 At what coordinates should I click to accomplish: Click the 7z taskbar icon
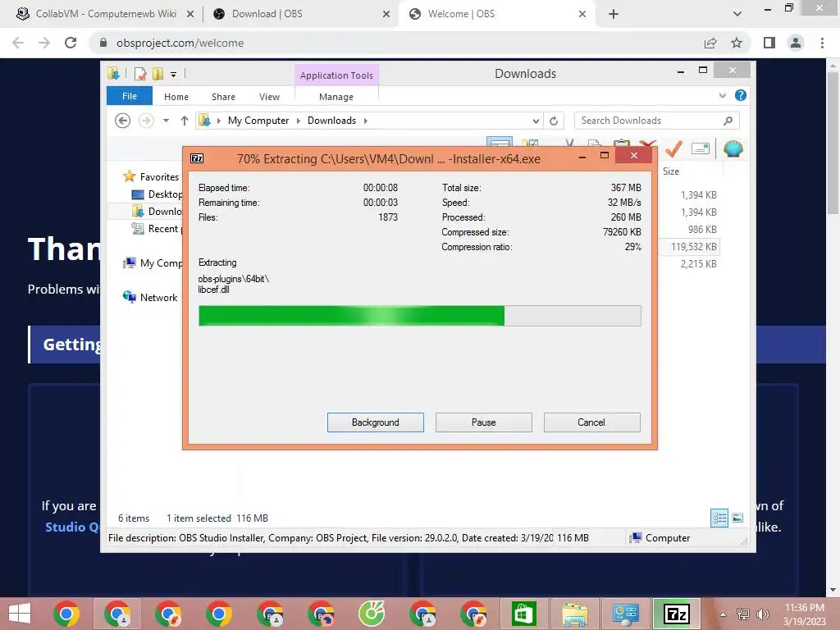pyautogui.click(x=676, y=614)
